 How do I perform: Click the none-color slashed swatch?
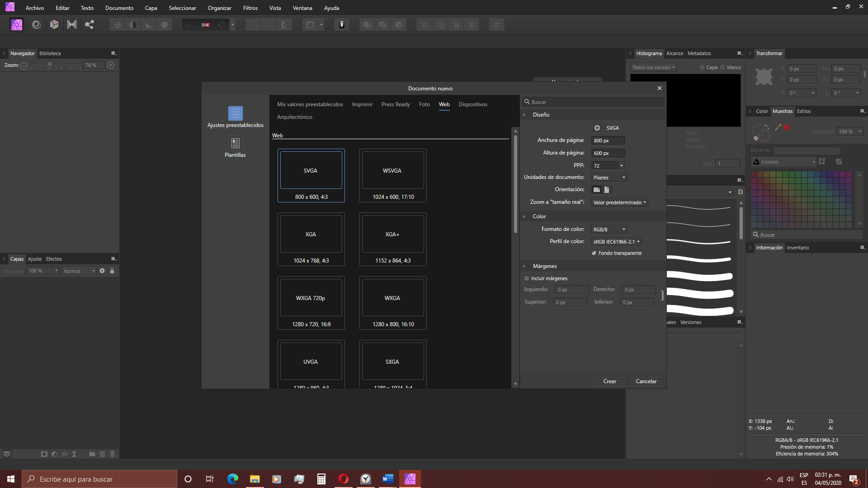839,162
